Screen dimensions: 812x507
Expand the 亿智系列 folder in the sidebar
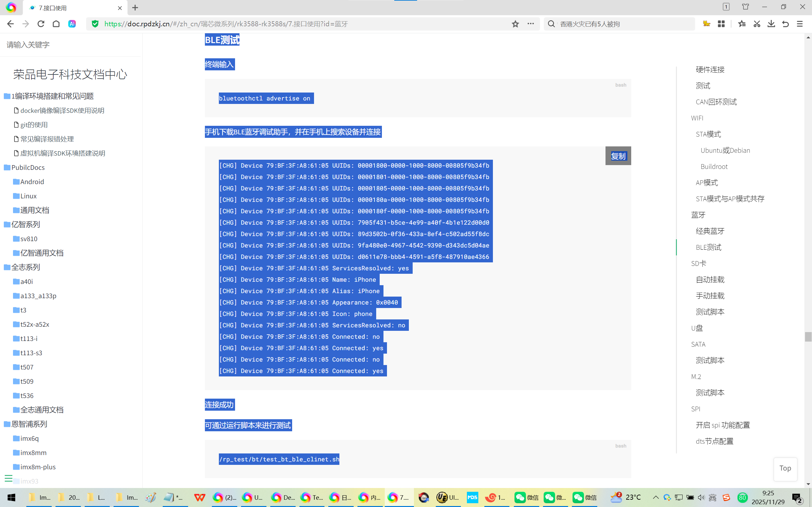pos(25,224)
